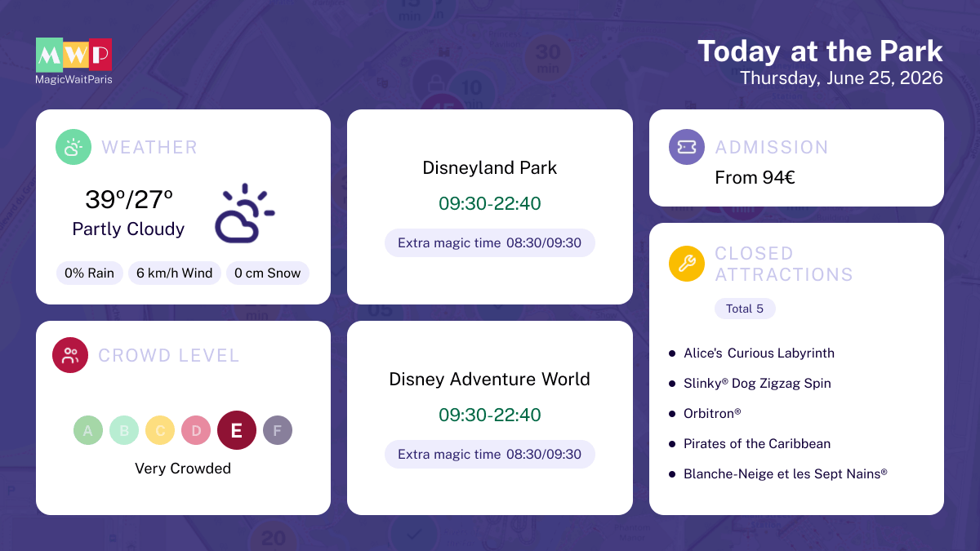Image resolution: width=980 pixels, height=551 pixels.
Task: Click the Disney Adventure World title
Action: point(490,380)
